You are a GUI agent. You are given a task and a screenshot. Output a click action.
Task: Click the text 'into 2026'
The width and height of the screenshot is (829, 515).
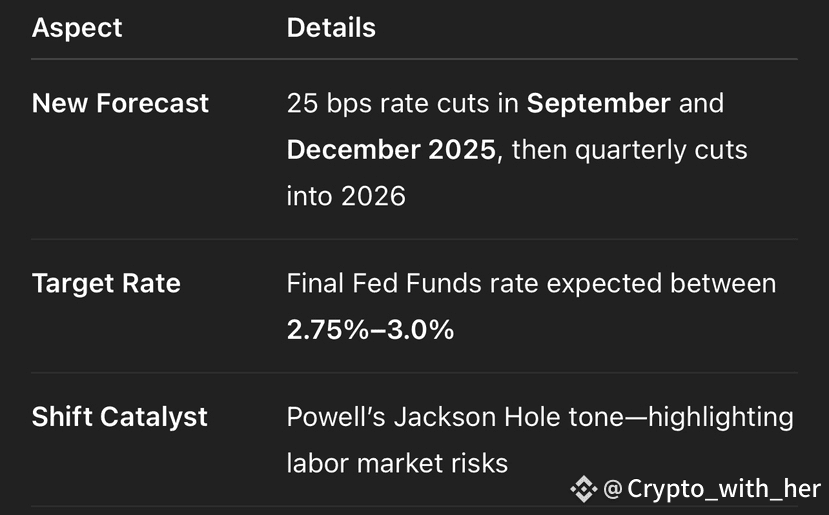(346, 196)
